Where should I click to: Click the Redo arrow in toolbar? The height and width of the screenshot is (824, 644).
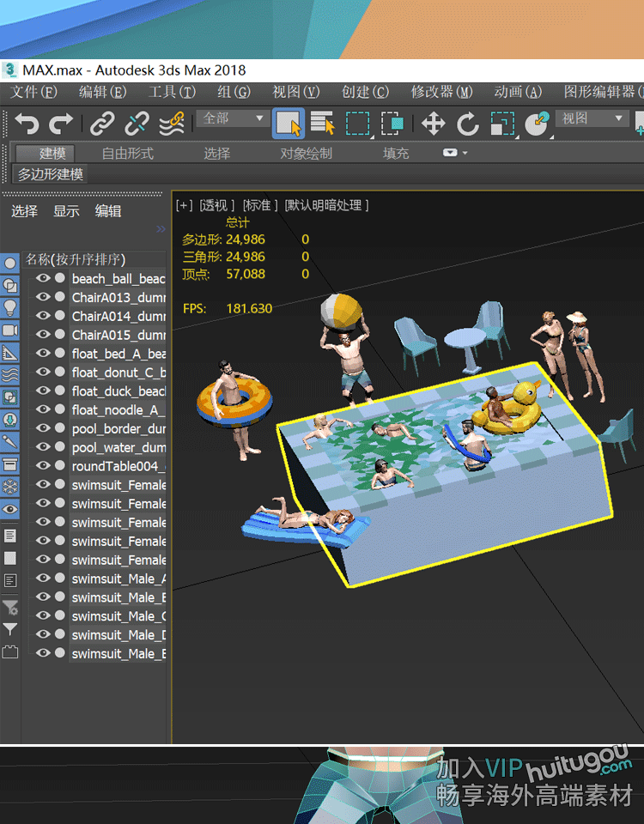click(61, 124)
